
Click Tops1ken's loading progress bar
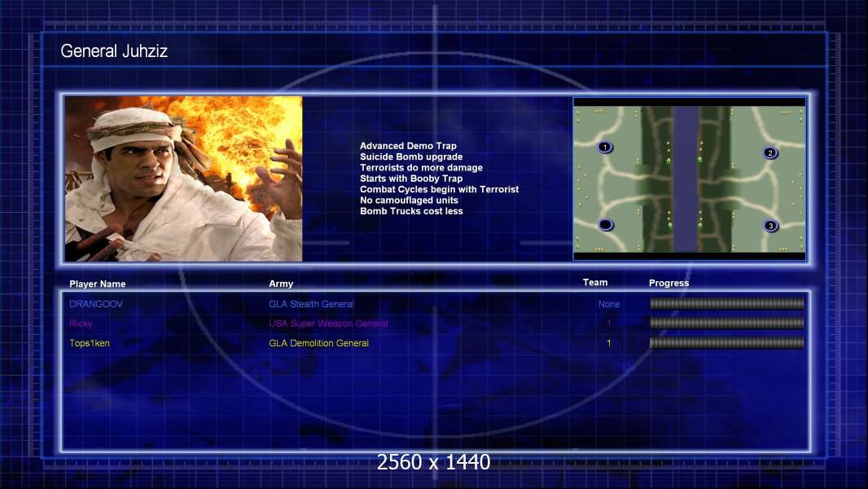pos(727,343)
